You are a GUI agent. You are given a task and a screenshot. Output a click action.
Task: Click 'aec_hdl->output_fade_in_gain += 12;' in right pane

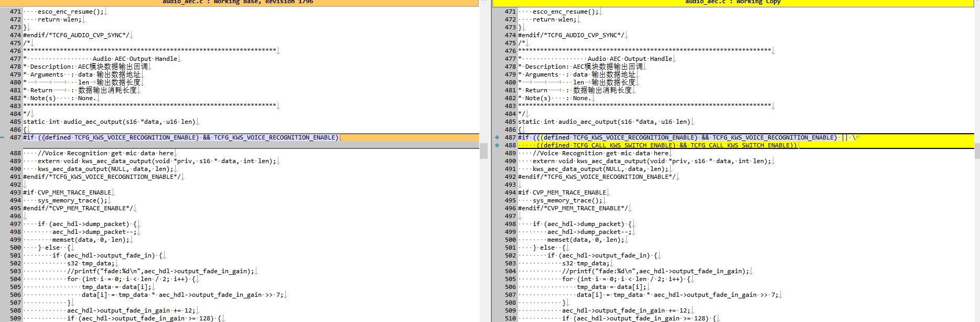coord(626,310)
